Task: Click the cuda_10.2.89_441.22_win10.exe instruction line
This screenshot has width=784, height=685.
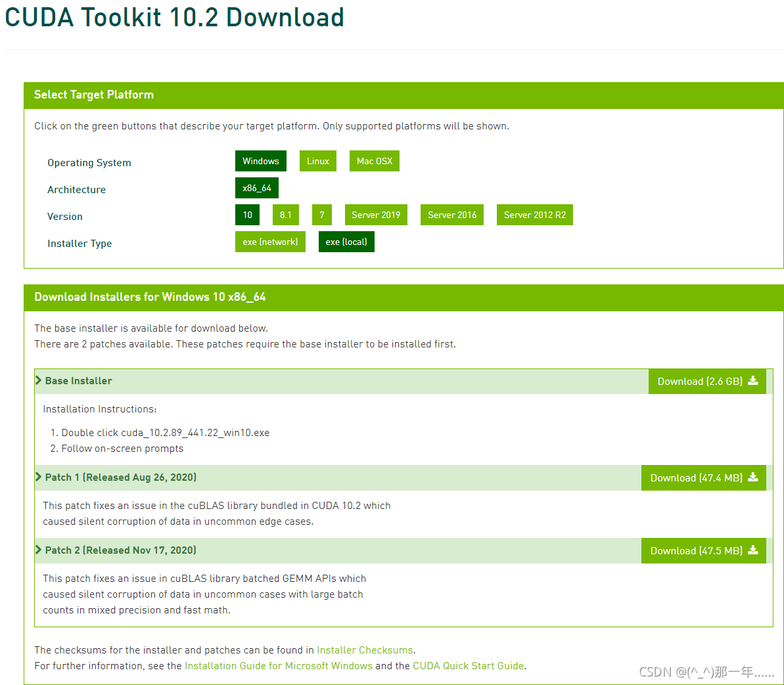Action: [165, 433]
